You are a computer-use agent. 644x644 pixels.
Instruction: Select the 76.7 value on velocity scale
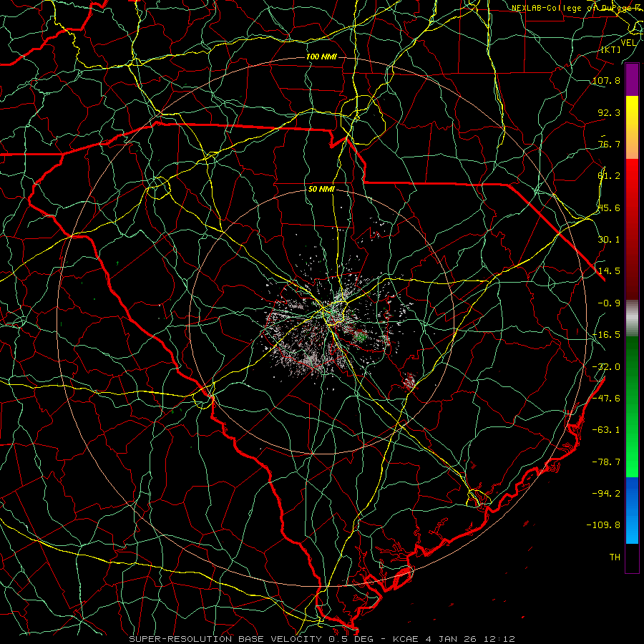click(609, 144)
